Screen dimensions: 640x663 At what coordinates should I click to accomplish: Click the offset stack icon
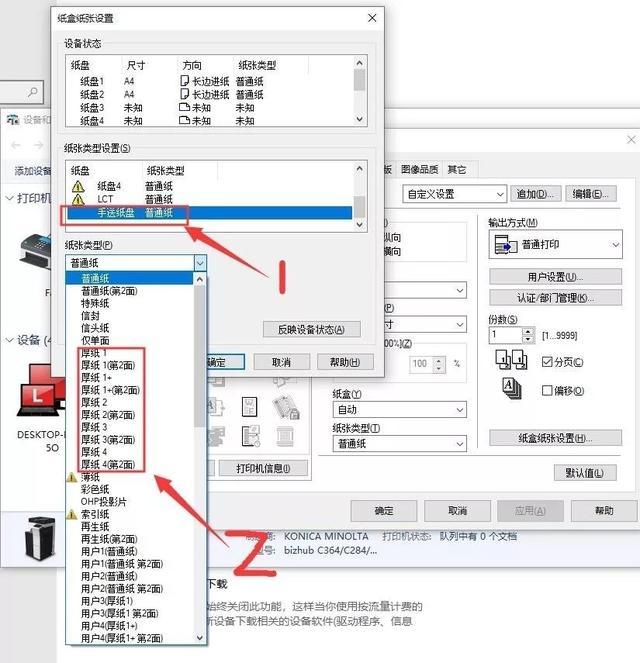point(512,389)
